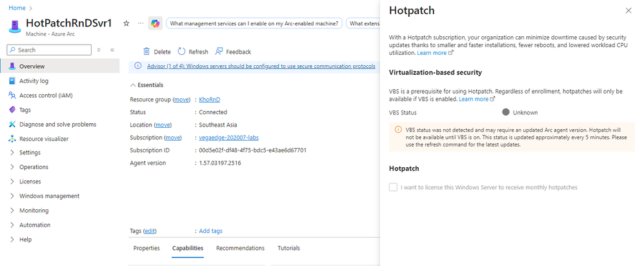Click the Southeast Asia location text
Image resolution: width=644 pixels, height=266 pixels.
(217, 125)
